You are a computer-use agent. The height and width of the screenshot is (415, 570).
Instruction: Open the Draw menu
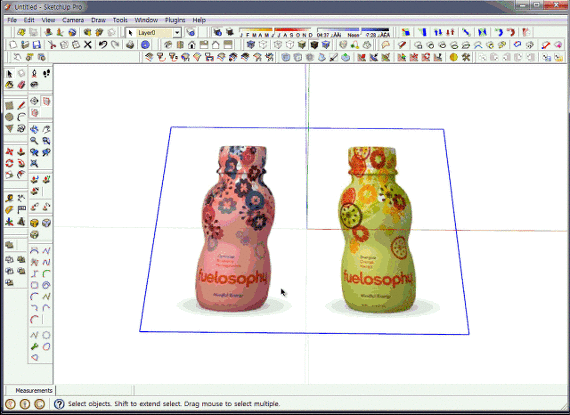[99, 20]
